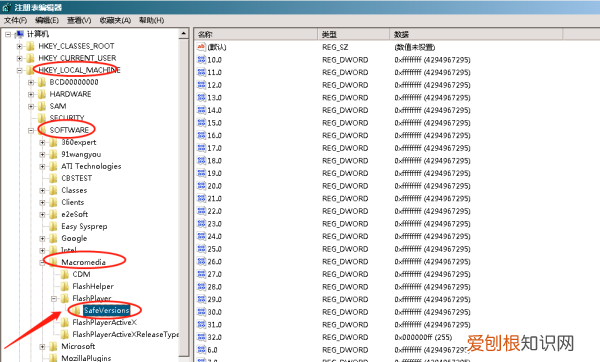This screenshot has height=362, width=600.
Task: Sort by the 数据 column header
Action: [x=476, y=34]
